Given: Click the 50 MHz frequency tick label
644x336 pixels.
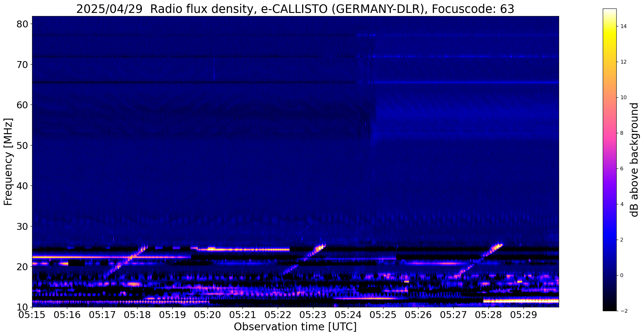Looking at the screenshot, I should (x=22, y=145).
